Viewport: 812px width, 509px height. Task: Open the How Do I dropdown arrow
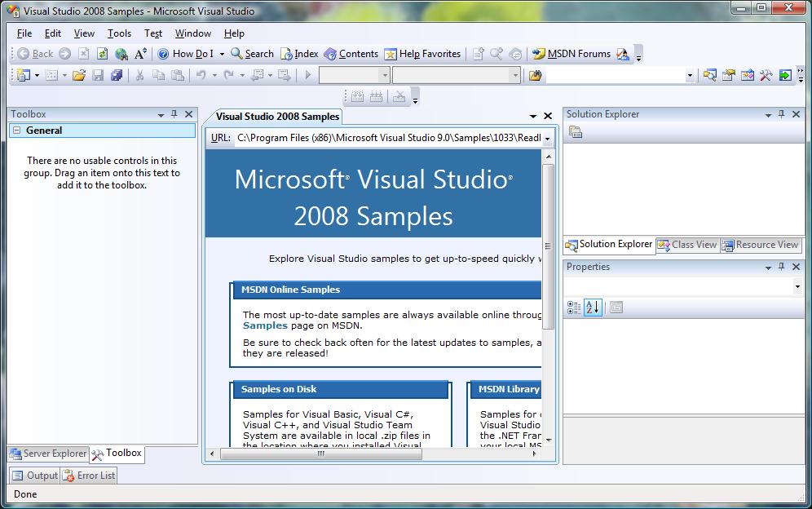tap(222, 54)
